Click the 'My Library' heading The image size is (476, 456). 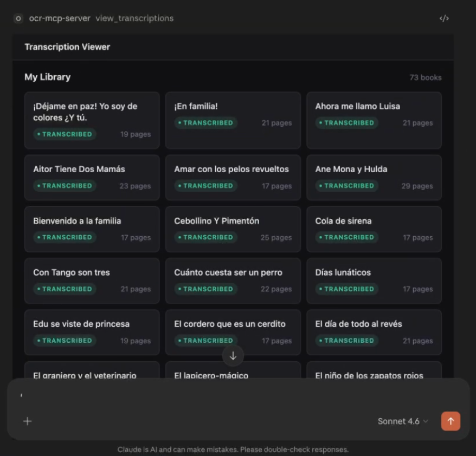pos(48,77)
